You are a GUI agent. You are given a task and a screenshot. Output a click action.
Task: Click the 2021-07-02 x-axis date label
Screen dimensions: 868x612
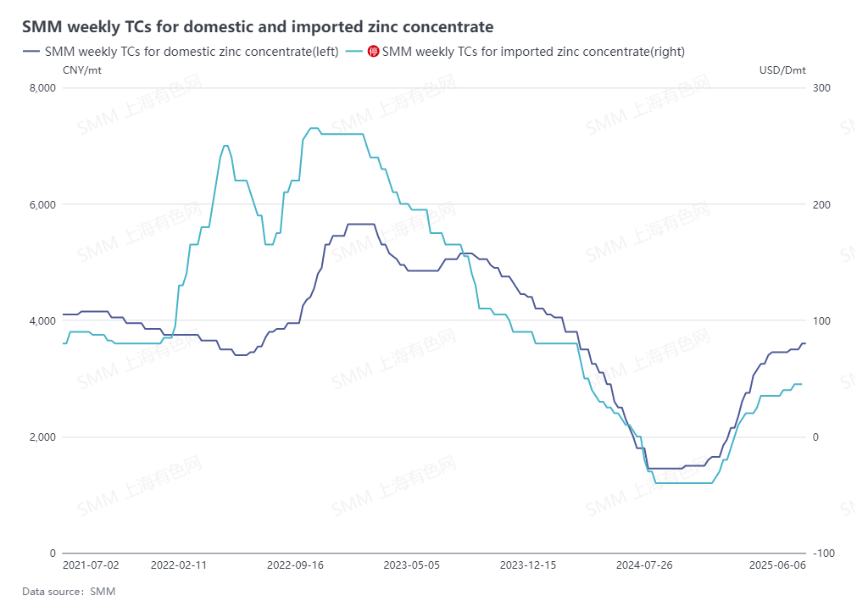91,565
